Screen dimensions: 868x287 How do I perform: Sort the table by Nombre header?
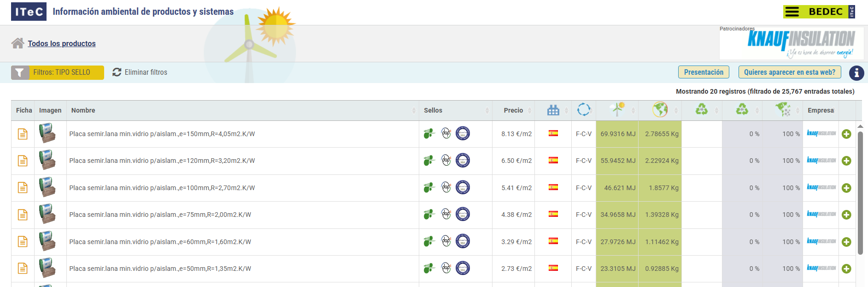[83, 110]
